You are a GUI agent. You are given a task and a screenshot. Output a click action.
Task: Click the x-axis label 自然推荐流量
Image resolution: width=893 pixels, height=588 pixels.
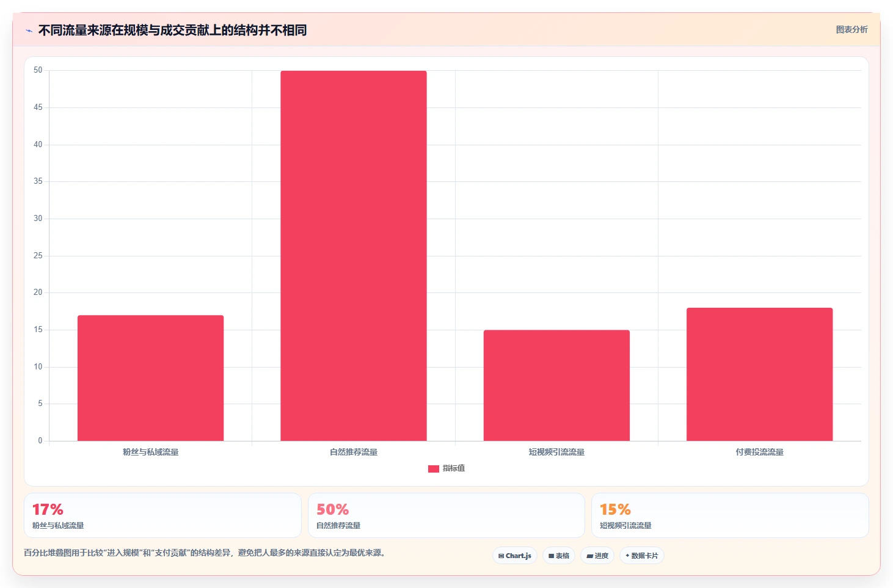click(354, 452)
